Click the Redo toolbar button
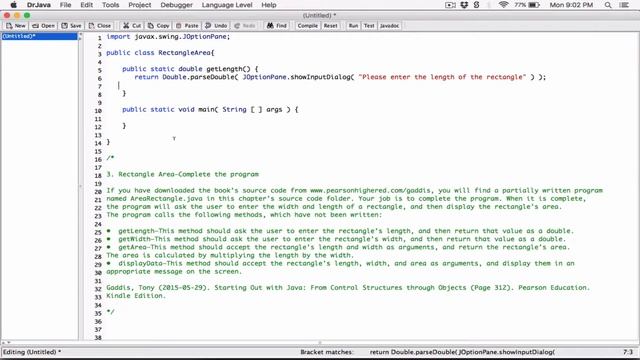Image resolution: width=640 pixels, height=360 pixels. click(x=245, y=26)
